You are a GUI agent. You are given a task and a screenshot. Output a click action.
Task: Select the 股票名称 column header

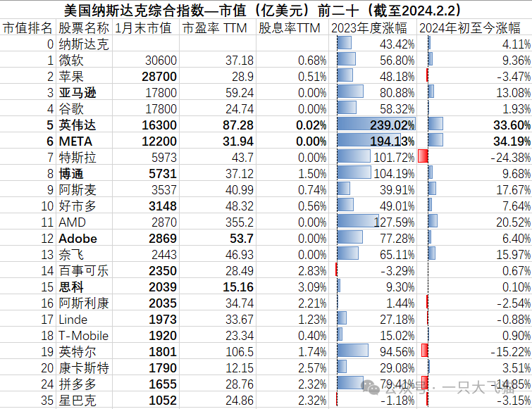(84, 28)
